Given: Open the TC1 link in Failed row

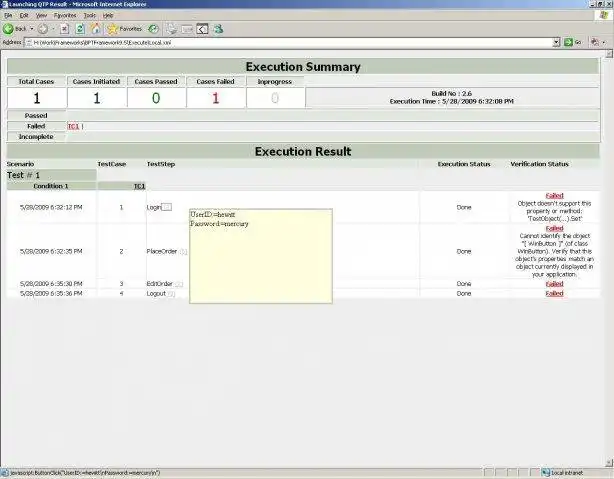Looking at the screenshot, I should [73, 127].
